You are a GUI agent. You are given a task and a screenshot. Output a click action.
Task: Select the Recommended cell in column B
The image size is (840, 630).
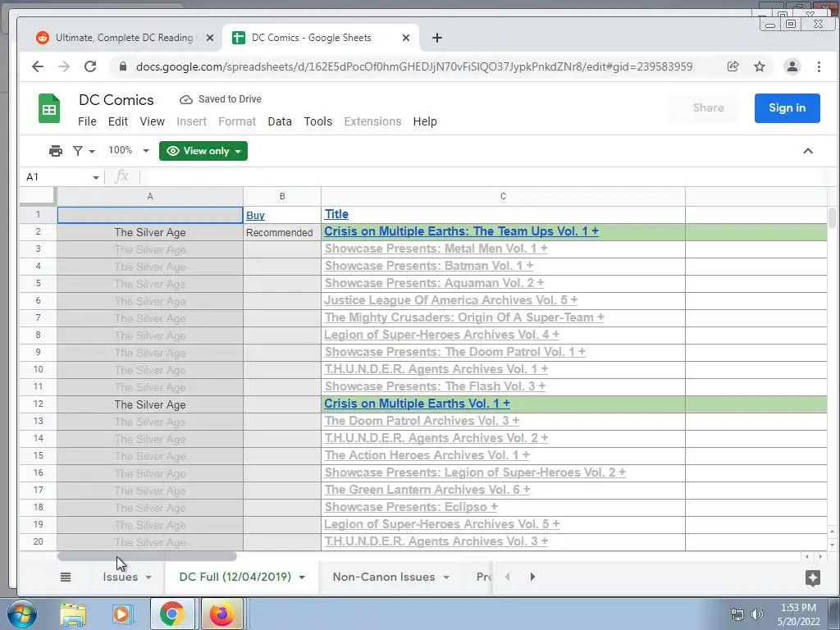click(x=282, y=232)
